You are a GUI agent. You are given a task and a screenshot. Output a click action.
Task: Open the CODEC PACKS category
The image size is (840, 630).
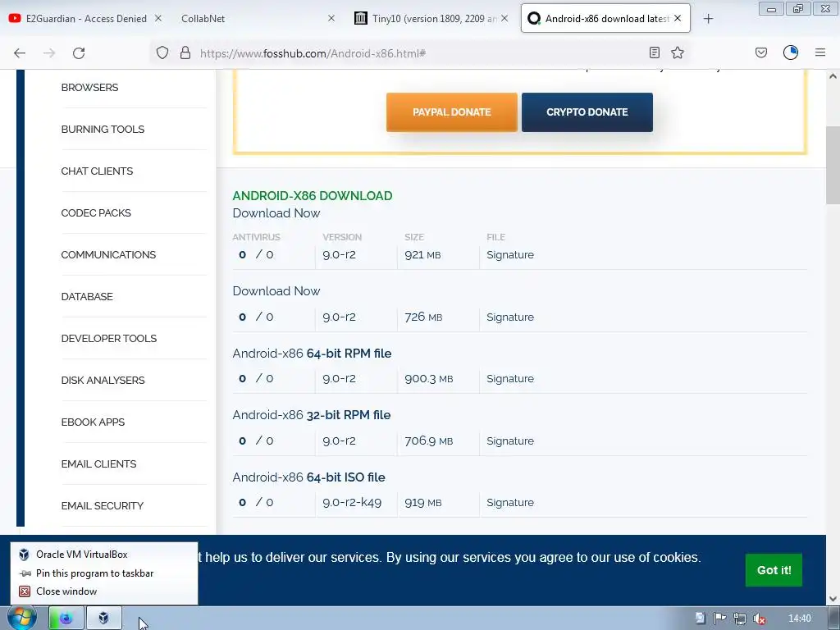tap(96, 212)
